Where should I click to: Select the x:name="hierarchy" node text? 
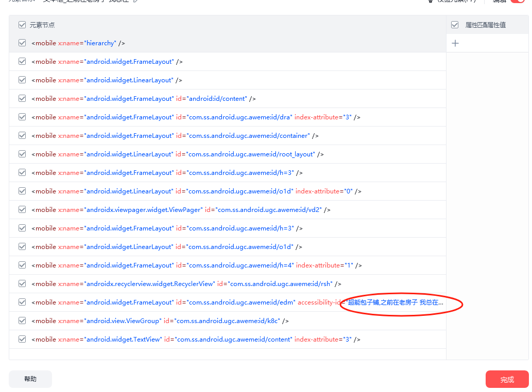click(78, 43)
